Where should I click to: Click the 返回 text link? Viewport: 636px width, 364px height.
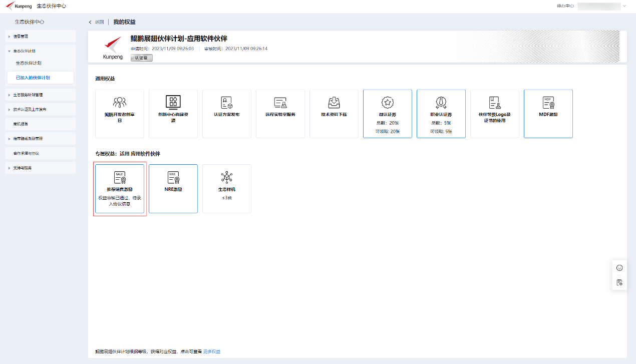99,22
